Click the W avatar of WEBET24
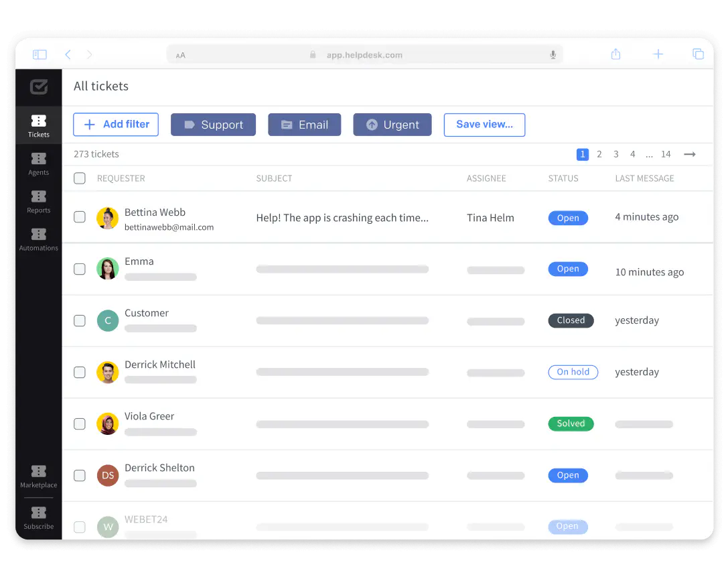Image resolution: width=728 pixels, height=577 pixels. pyautogui.click(x=108, y=527)
